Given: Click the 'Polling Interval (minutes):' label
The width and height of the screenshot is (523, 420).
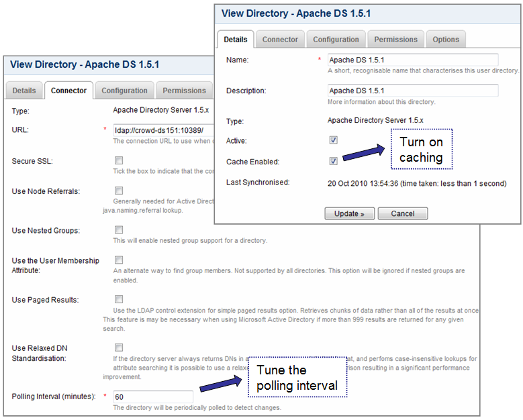Looking at the screenshot, I should [54, 397].
